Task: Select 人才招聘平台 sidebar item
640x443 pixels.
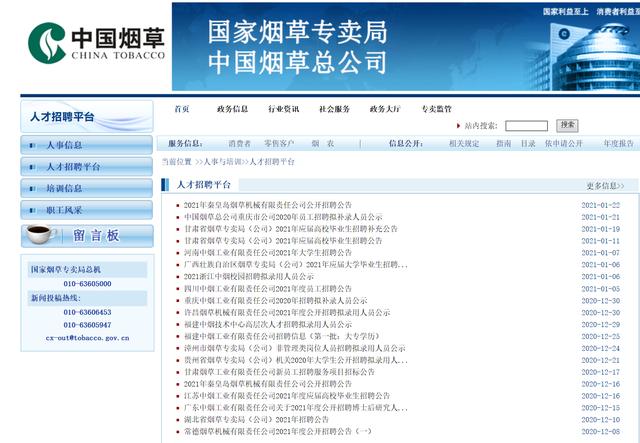Action: [x=87, y=167]
